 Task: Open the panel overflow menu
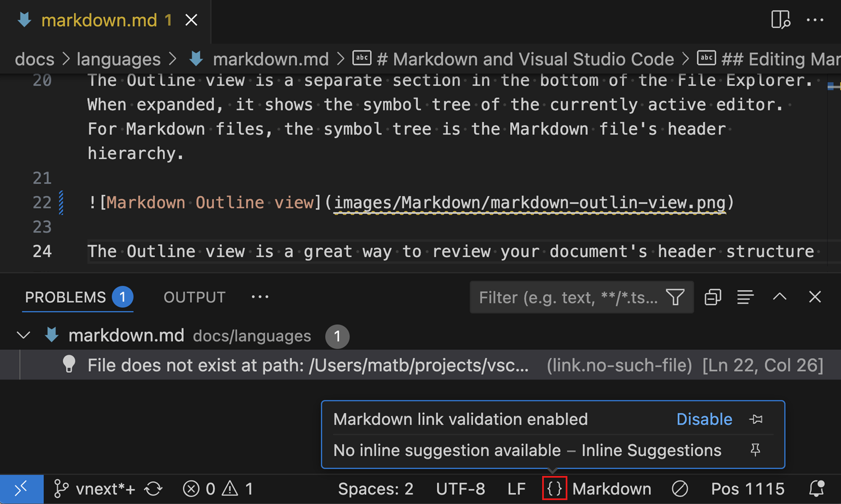click(260, 296)
